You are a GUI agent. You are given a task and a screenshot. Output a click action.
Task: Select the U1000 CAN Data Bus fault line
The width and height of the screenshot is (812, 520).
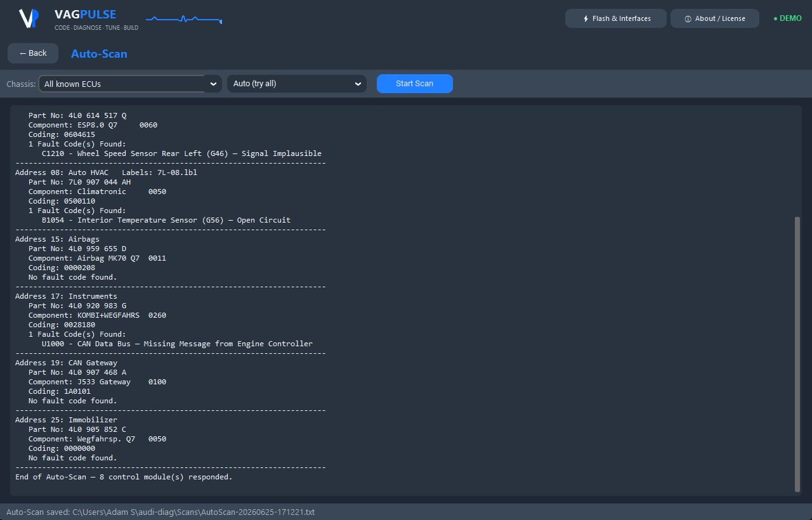177,344
